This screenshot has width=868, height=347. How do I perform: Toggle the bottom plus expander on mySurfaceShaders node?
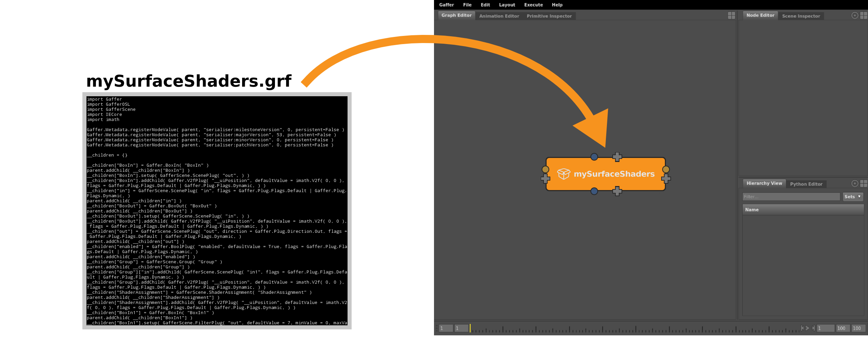pos(617,192)
